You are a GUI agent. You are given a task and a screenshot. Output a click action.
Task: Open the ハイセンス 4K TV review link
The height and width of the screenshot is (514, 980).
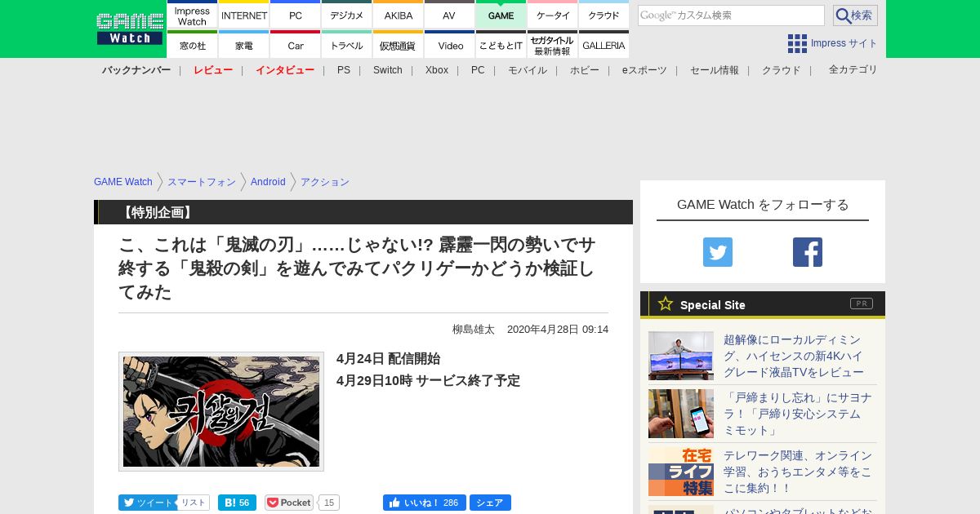794,356
